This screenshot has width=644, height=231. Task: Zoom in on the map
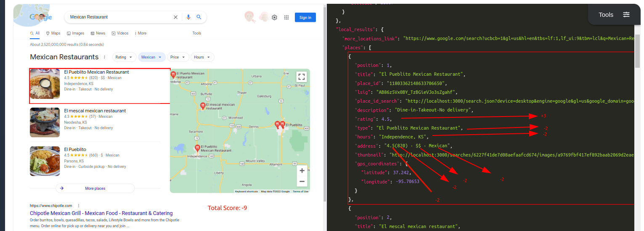point(302,171)
